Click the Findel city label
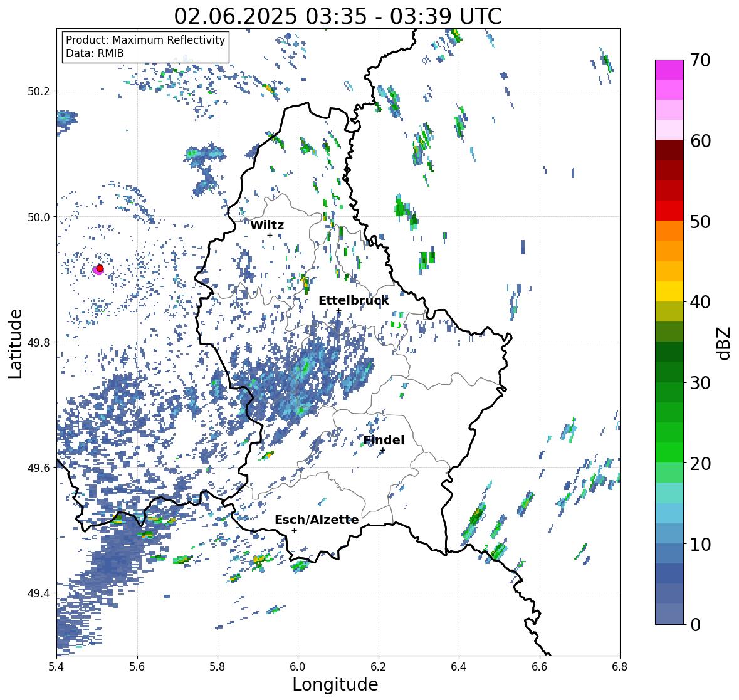Screen dimensions: 739x700 tap(384, 440)
